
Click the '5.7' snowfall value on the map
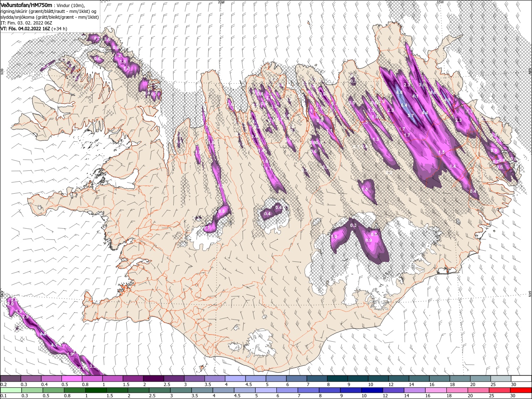[411, 116]
